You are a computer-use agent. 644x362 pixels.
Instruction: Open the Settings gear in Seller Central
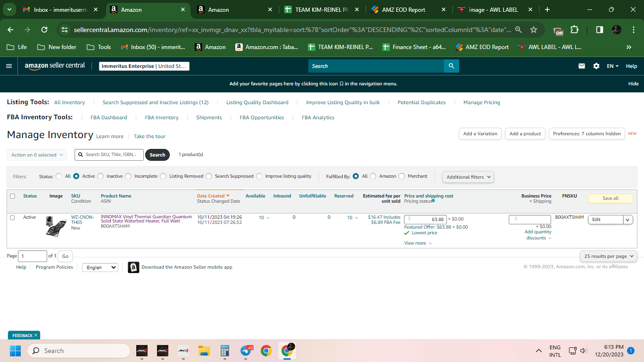pos(596,66)
